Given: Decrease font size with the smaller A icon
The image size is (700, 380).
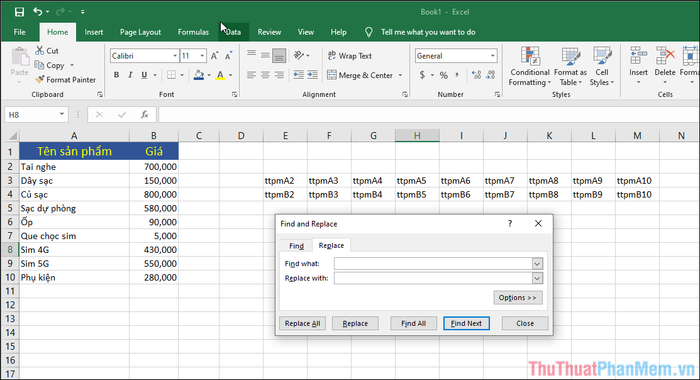Looking at the screenshot, I should [228, 56].
